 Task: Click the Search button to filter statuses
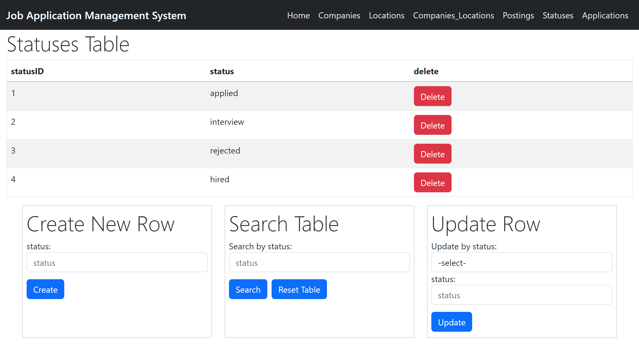click(x=248, y=289)
